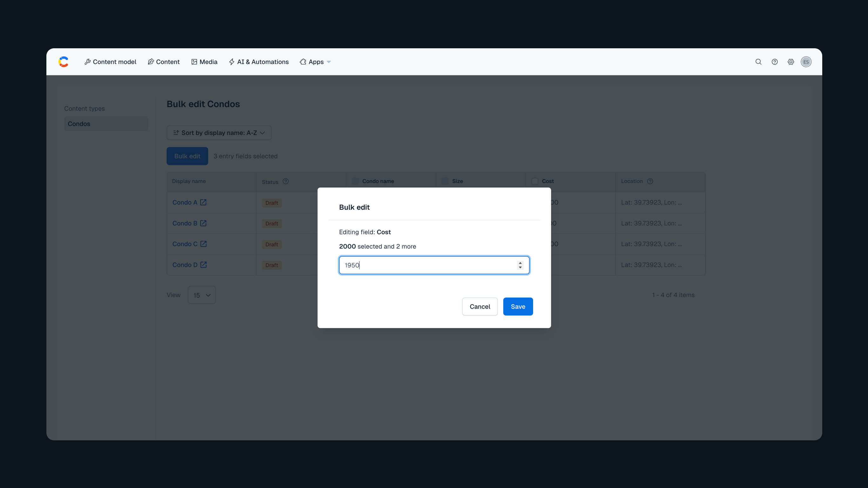Decrease value with stepper down arrow
Screen dimensions: 868x488
click(x=520, y=268)
